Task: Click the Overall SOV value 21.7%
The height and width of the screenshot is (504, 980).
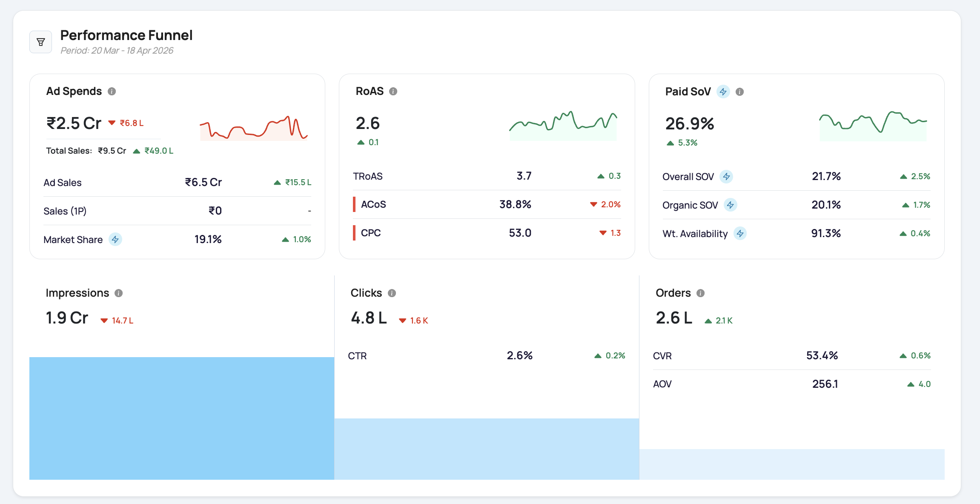Action: 826,176
